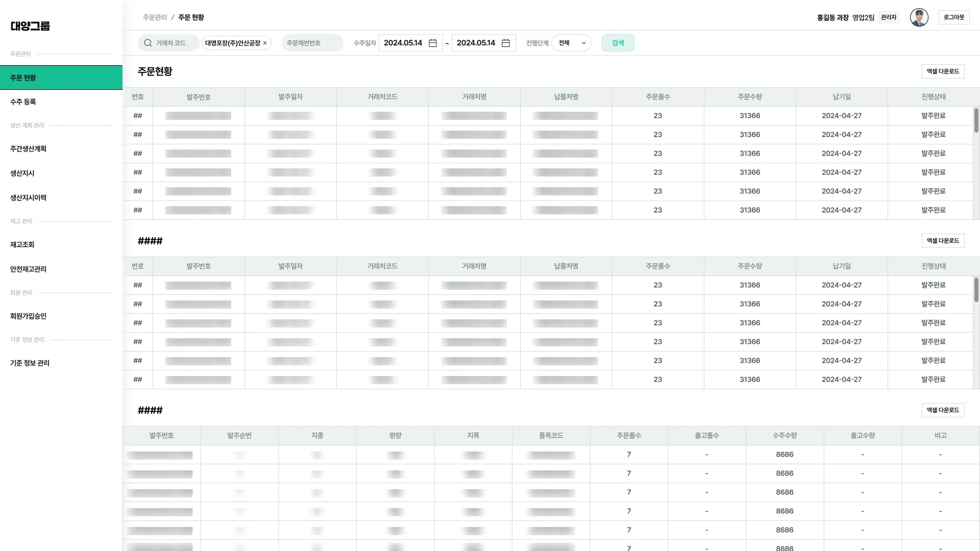This screenshot has width=980, height=551.
Task: Click the 검색 button
Action: pos(618,43)
